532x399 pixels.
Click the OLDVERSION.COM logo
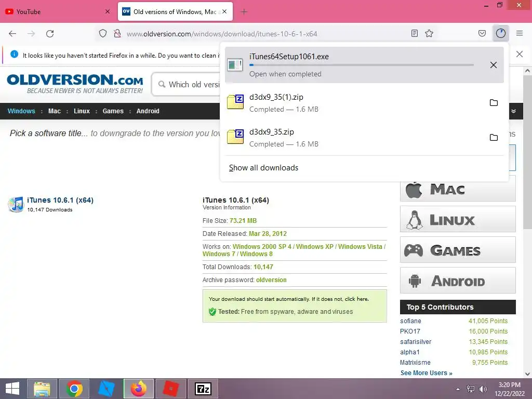pyautogui.click(x=75, y=84)
